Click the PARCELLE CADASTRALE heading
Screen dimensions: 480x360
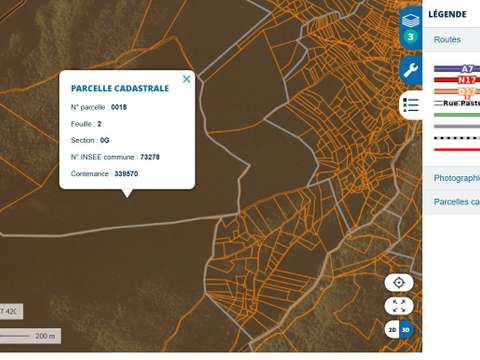click(x=120, y=88)
